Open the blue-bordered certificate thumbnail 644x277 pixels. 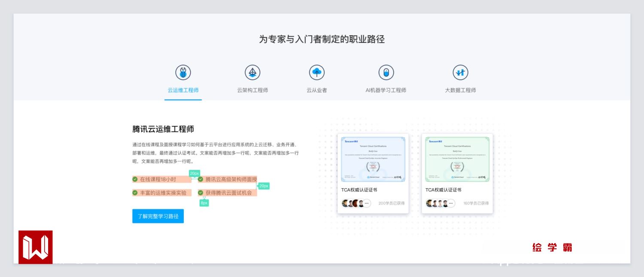tap(373, 159)
